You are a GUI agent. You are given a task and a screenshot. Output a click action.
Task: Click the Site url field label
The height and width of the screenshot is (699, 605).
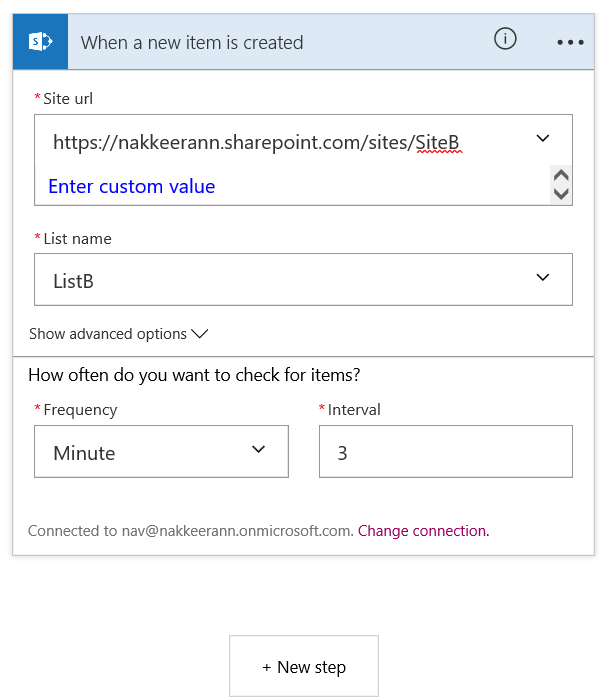point(67,98)
